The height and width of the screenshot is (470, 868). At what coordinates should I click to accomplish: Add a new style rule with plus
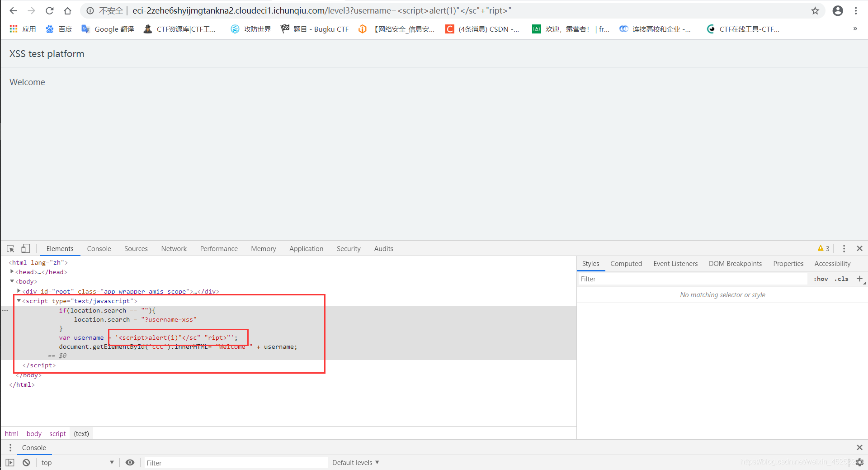[860, 279]
